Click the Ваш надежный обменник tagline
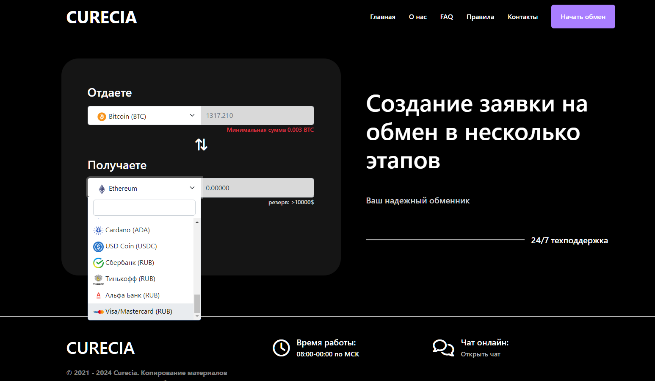 418,201
